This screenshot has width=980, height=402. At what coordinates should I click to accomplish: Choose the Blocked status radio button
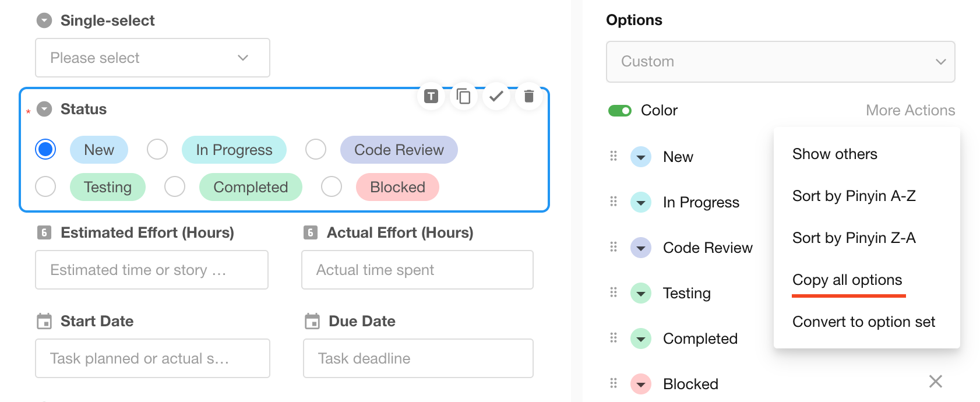(x=332, y=187)
